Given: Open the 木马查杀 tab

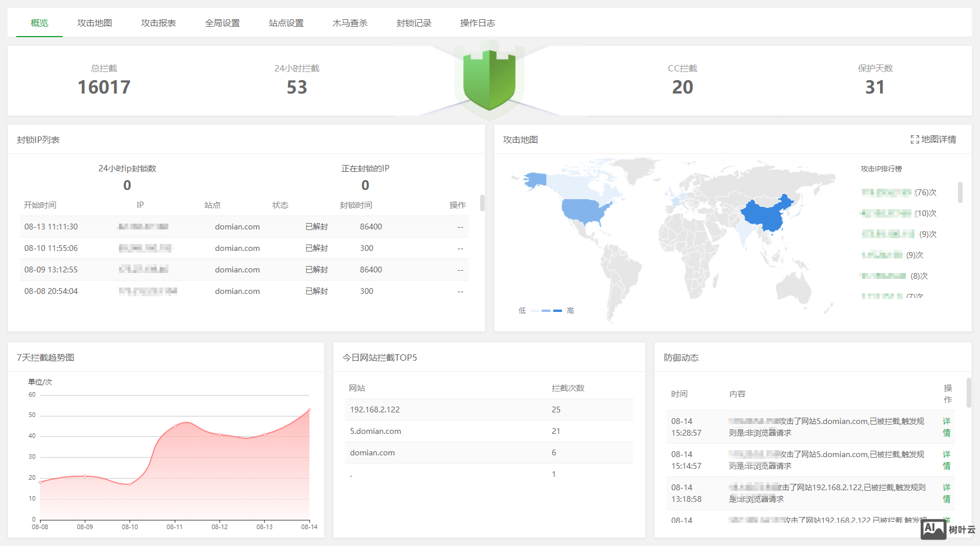Looking at the screenshot, I should coord(350,23).
